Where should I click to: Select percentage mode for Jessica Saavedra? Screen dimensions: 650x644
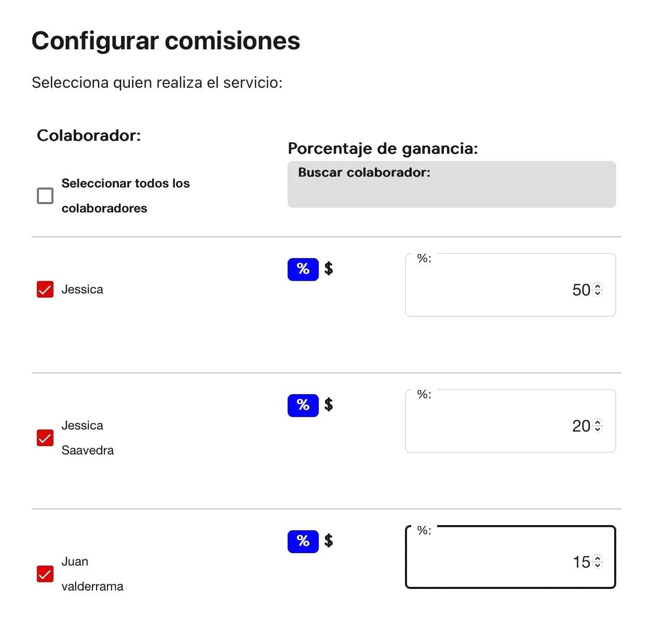(x=303, y=405)
